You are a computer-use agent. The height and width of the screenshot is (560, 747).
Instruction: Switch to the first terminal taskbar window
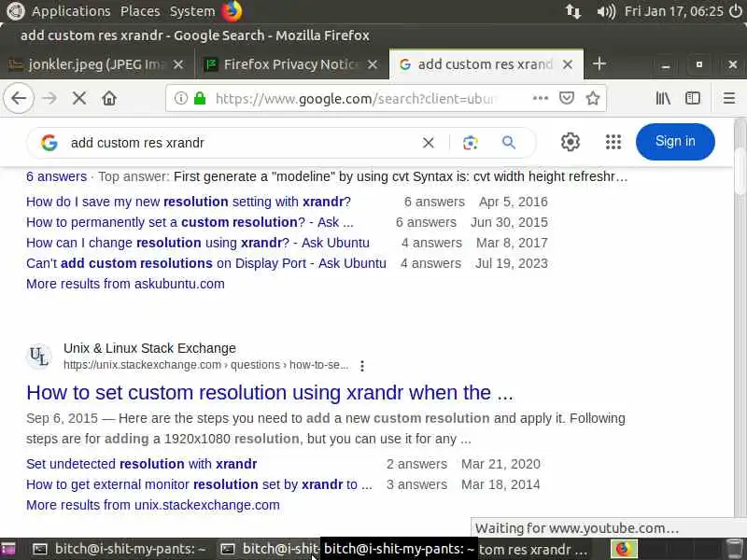(x=120, y=549)
